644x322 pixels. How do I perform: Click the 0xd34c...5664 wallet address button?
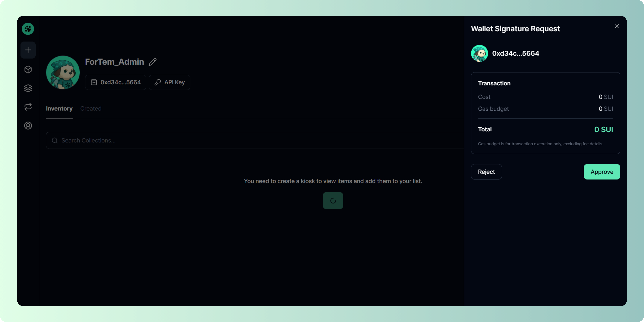(115, 82)
